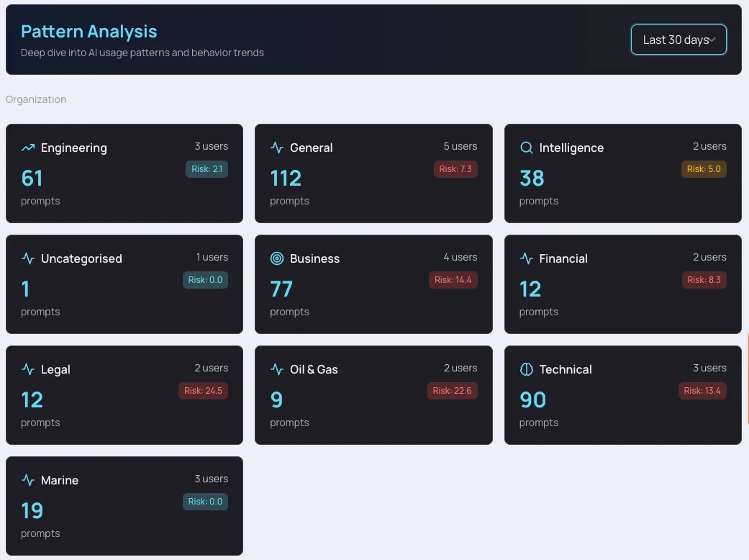Toggle the Risk 14.4 badge on Business card

click(453, 280)
